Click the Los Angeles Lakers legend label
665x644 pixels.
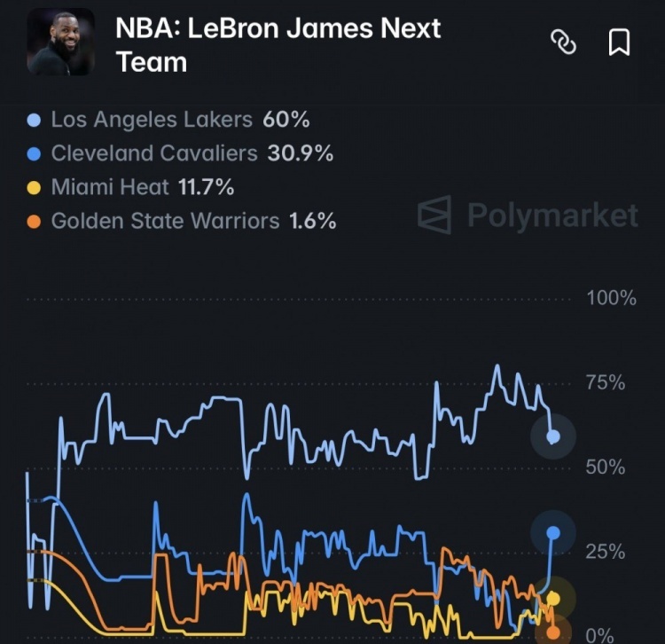(x=152, y=120)
